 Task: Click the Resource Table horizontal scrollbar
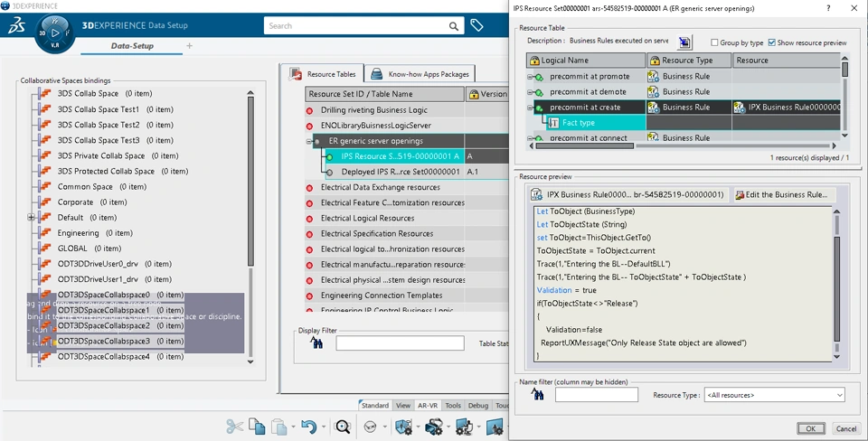[585, 146]
